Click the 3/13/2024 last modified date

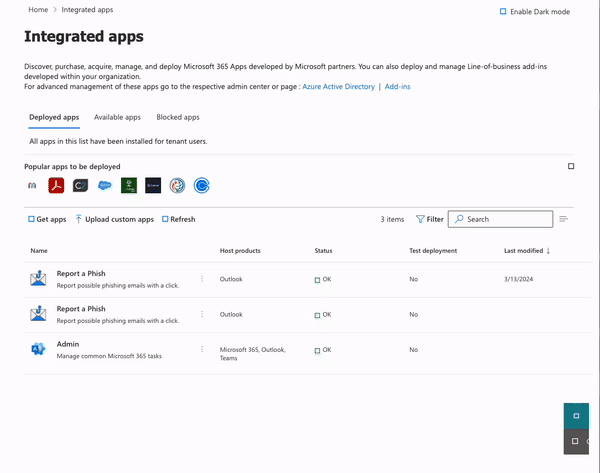point(518,279)
